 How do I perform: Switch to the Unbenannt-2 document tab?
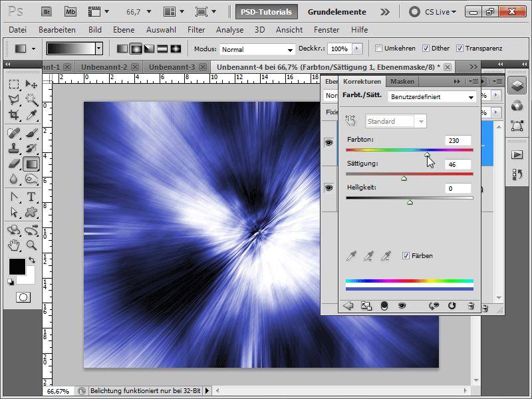[104, 67]
